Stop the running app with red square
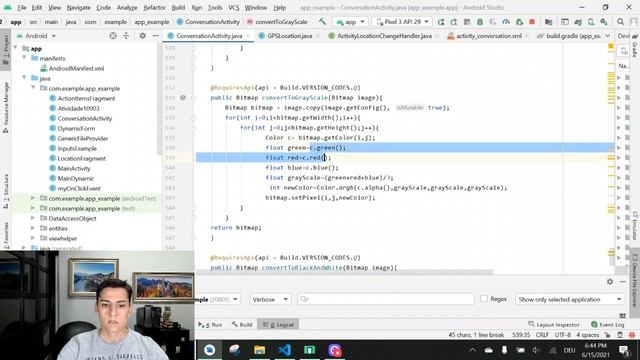Viewport: 640px width, 360px height. click(x=532, y=22)
